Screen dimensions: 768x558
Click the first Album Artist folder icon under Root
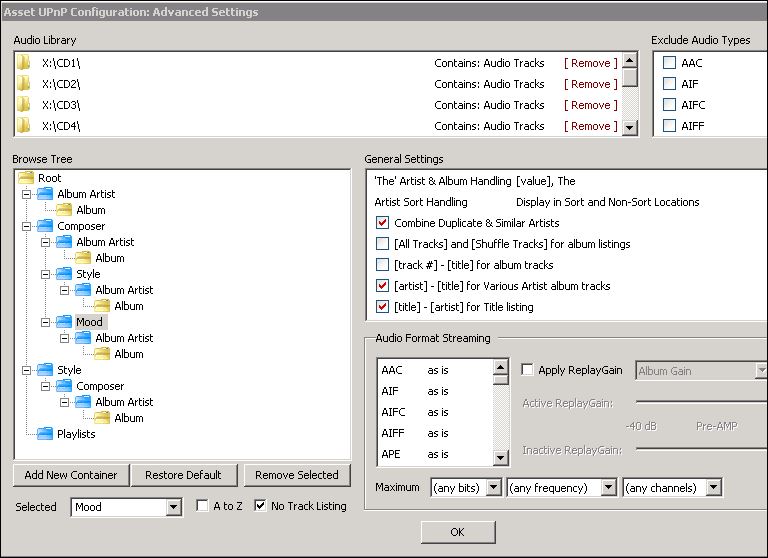(x=45, y=194)
